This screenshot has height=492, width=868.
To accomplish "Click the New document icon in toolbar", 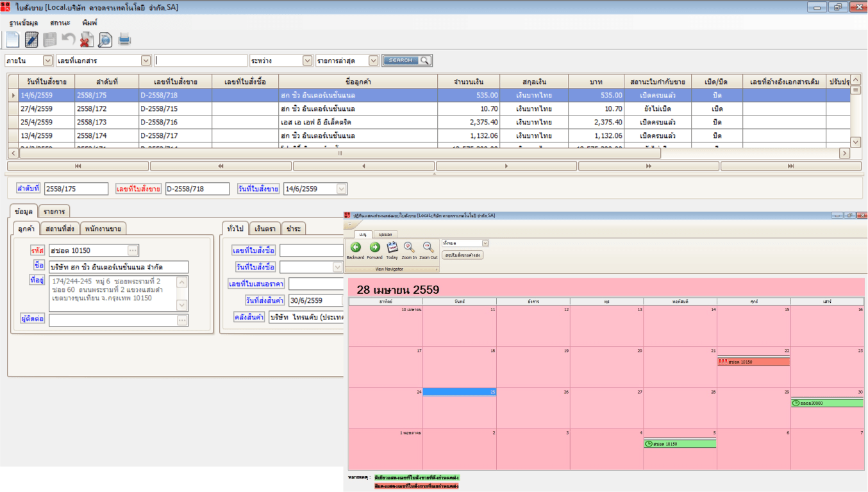I will 12,40.
